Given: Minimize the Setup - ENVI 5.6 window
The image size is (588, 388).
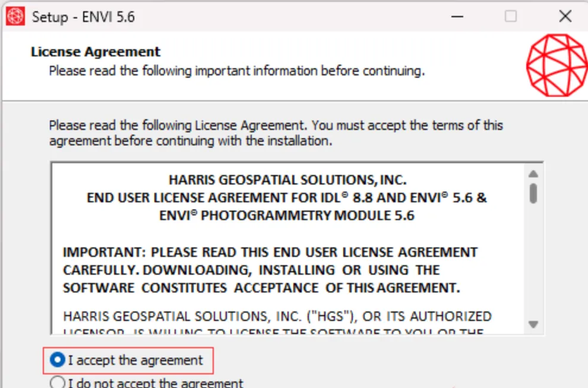Looking at the screenshot, I should coord(457,17).
